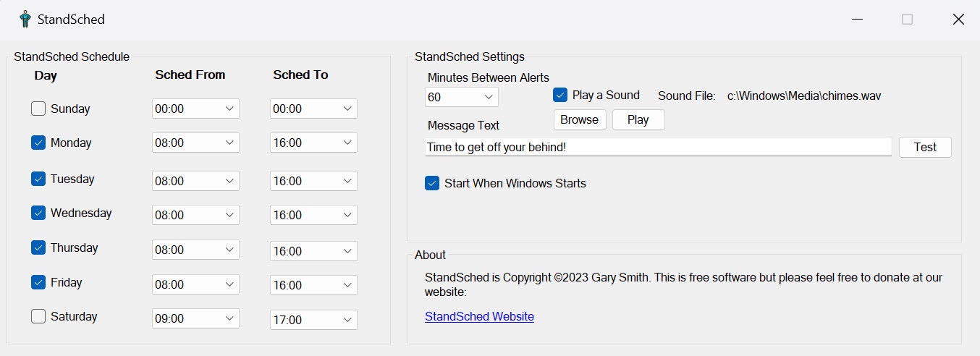Click the Minutes Between Alerts label
Screen dimensions: 980x356
pos(489,77)
